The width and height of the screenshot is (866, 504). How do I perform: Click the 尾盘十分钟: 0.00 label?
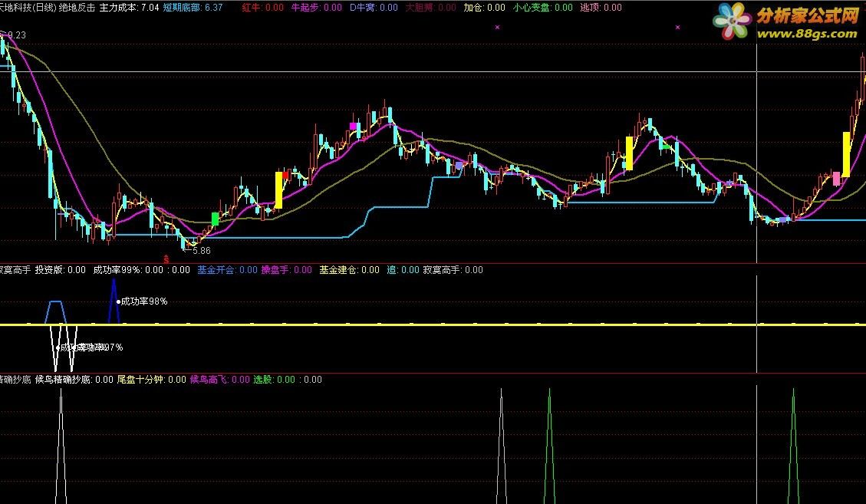tap(151, 380)
